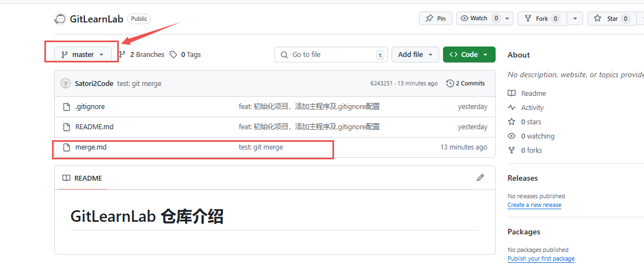Fork the repository with Fork button

(x=542, y=19)
